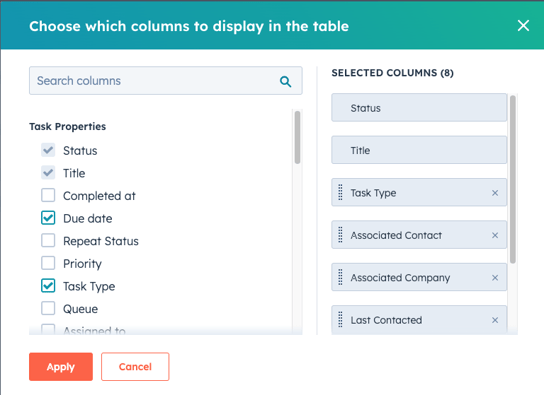
Task: Apply the column selection
Action: [x=61, y=367]
